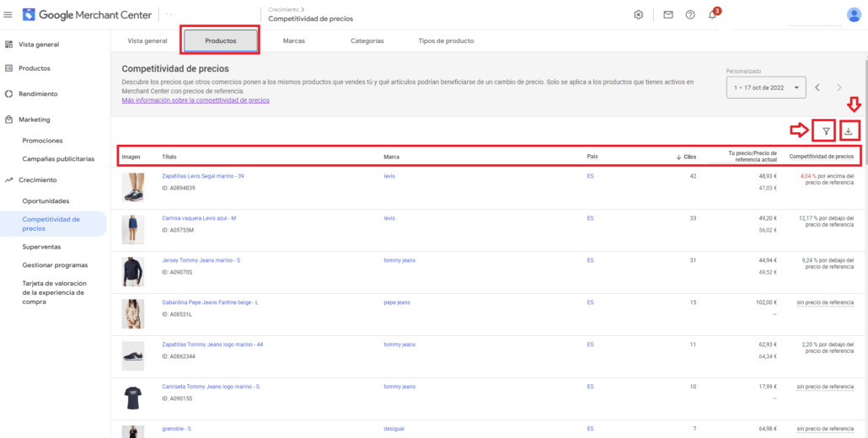Open the notifications bell

click(712, 15)
